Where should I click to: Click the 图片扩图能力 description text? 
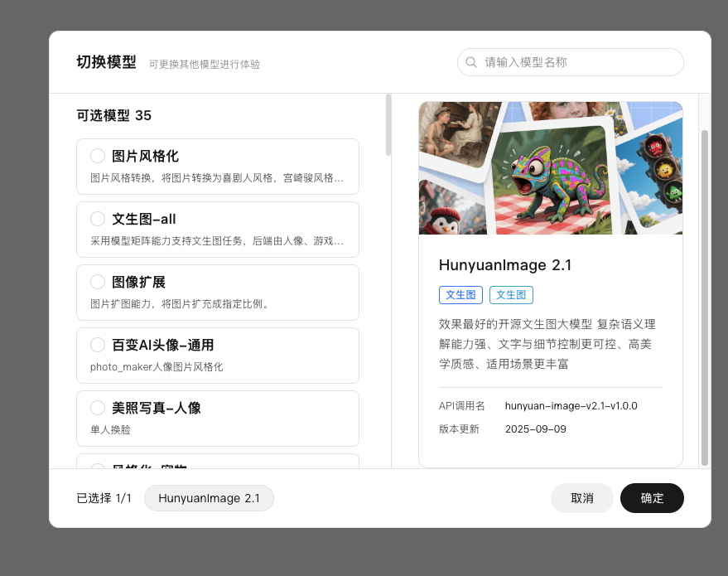(x=180, y=304)
